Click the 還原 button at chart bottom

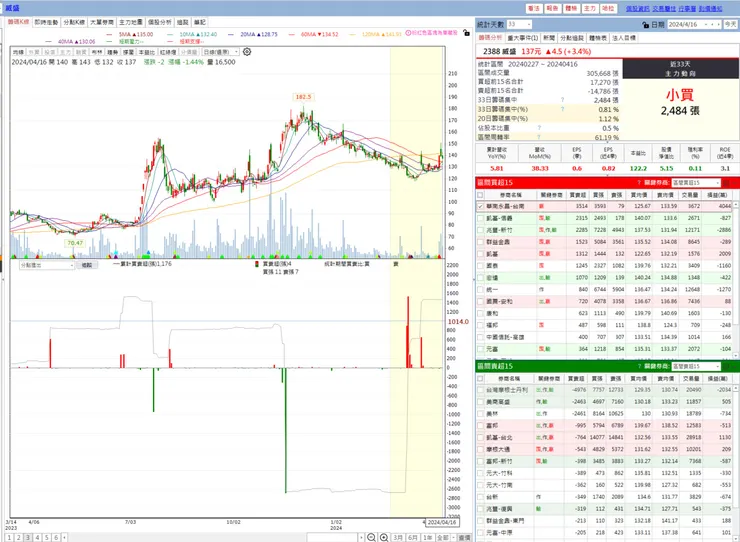tap(465, 538)
